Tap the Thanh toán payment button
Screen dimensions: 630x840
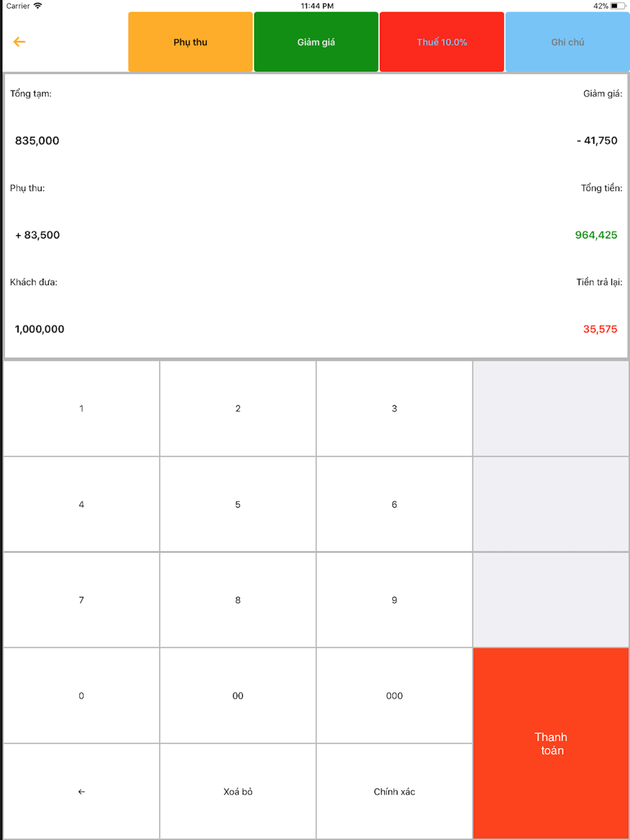pyautogui.click(x=551, y=744)
